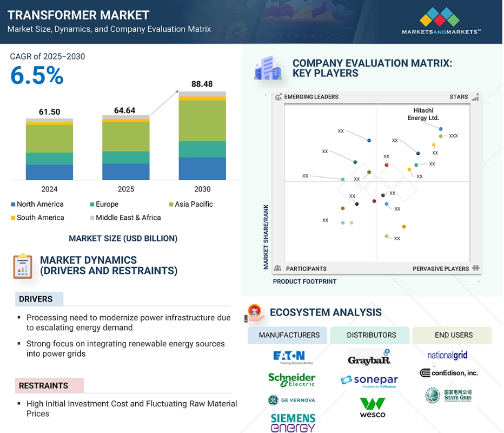Click the Europe legend swatch
The width and height of the screenshot is (504, 433).
click(x=92, y=204)
